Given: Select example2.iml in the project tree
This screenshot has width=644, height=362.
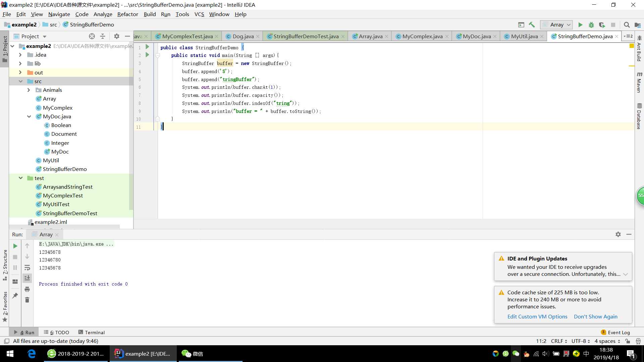Looking at the screenshot, I should [51, 222].
